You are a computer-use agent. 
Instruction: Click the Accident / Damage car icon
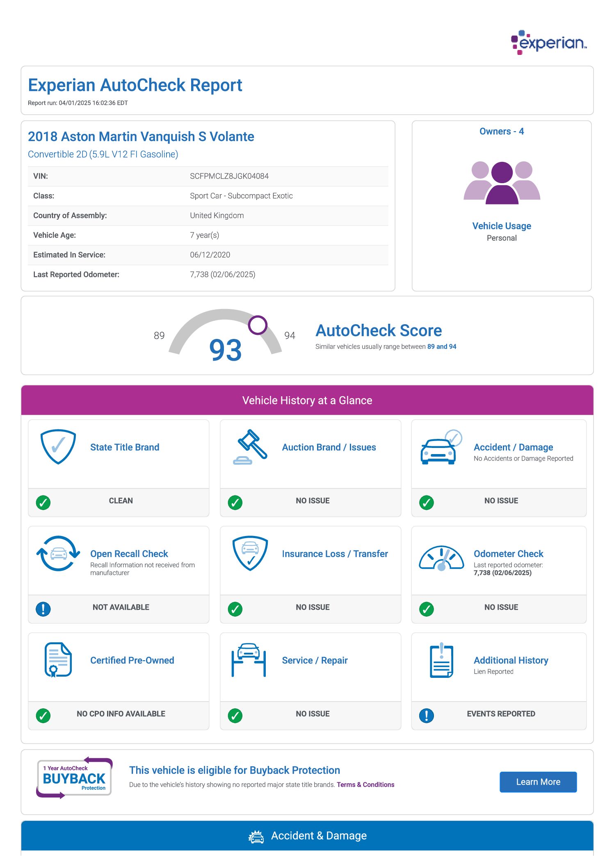pyautogui.click(x=441, y=447)
